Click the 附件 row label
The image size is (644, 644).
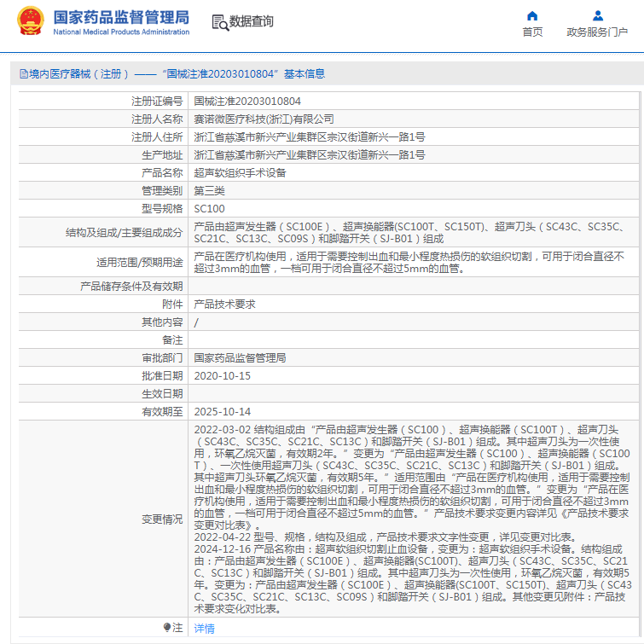coord(172,304)
